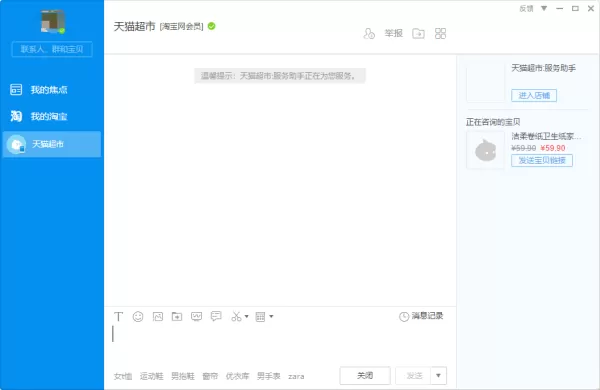Expand the calculator tool dropdown arrow

(271, 317)
